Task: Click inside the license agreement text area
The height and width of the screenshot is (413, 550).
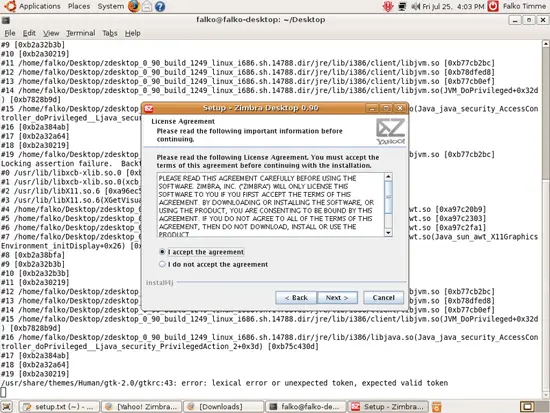Action: click(271, 205)
